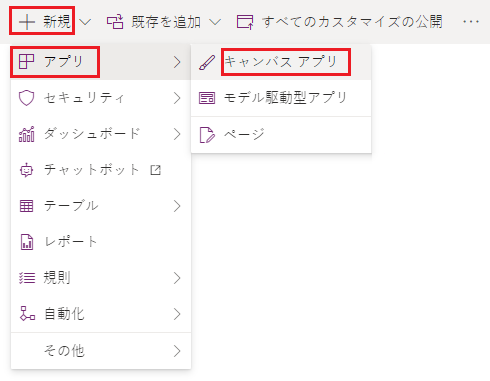This screenshot has width=490, height=381.
Task: Click the すべてのカスタマイズの公開 publish icon
Action: click(245, 22)
